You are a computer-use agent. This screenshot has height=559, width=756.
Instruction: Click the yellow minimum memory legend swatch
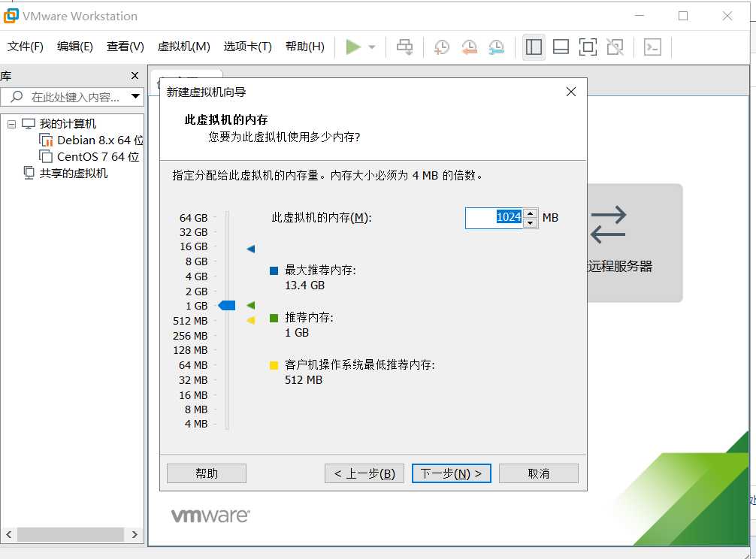point(274,365)
